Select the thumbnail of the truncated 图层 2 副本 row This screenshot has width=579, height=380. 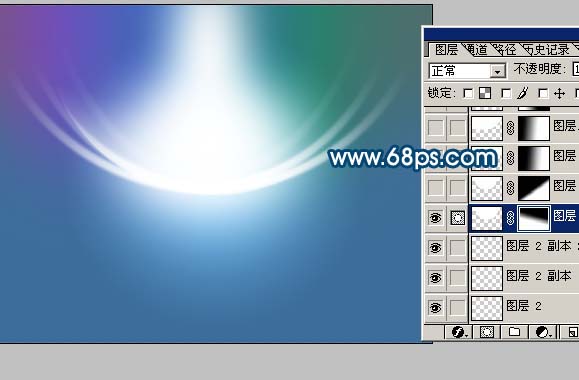point(487,248)
